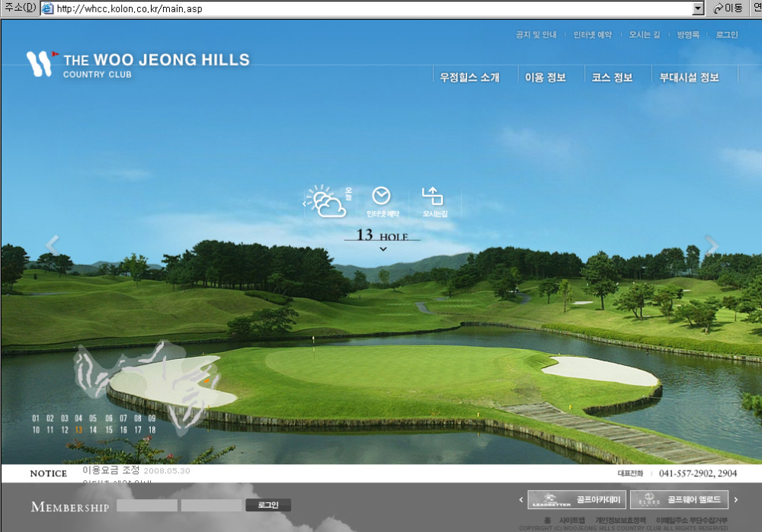Click the MEMBERSHIP label
This screenshot has height=532, width=762.
[x=70, y=507]
